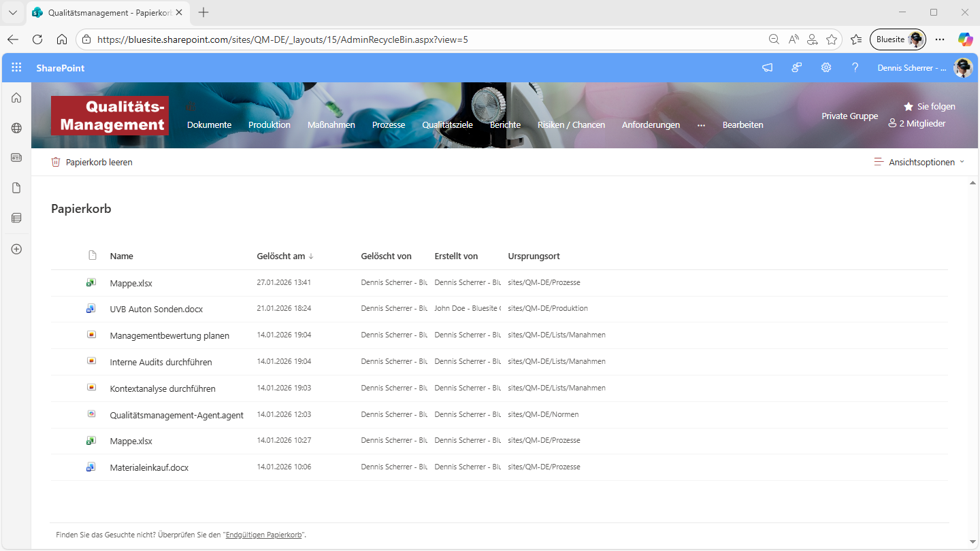Open the home icon in left rail
The width and height of the screenshot is (980, 551).
(16, 98)
